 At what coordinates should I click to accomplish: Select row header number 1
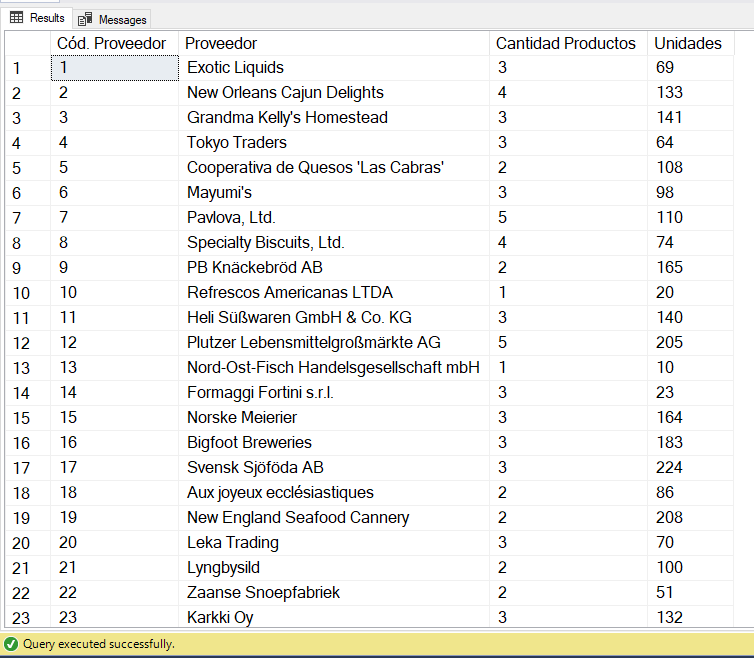coord(28,68)
